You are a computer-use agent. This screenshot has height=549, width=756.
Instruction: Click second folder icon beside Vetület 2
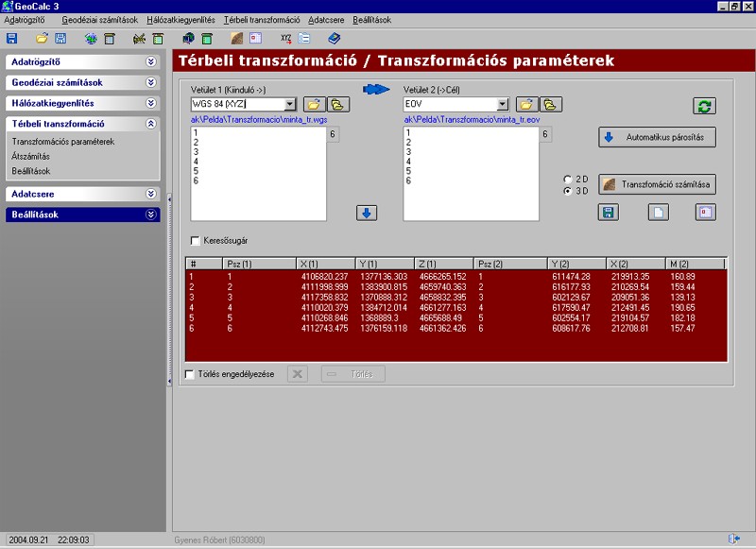click(x=551, y=105)
